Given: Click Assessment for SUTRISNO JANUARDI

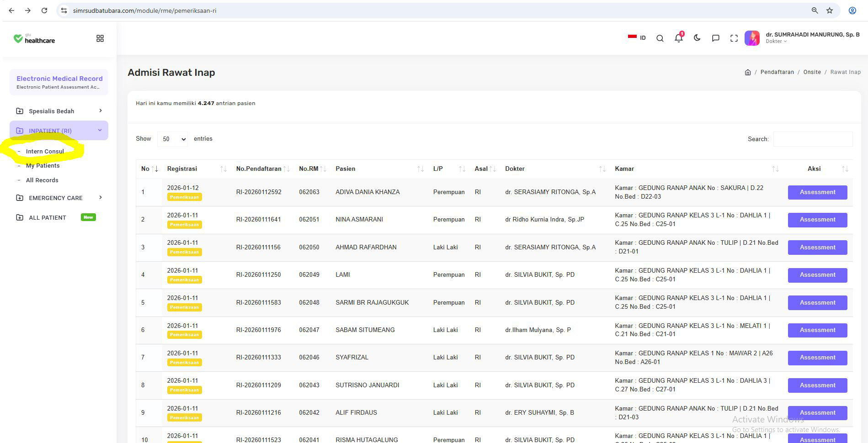Looking at the screenshot, I should click(x=817, y=385).
